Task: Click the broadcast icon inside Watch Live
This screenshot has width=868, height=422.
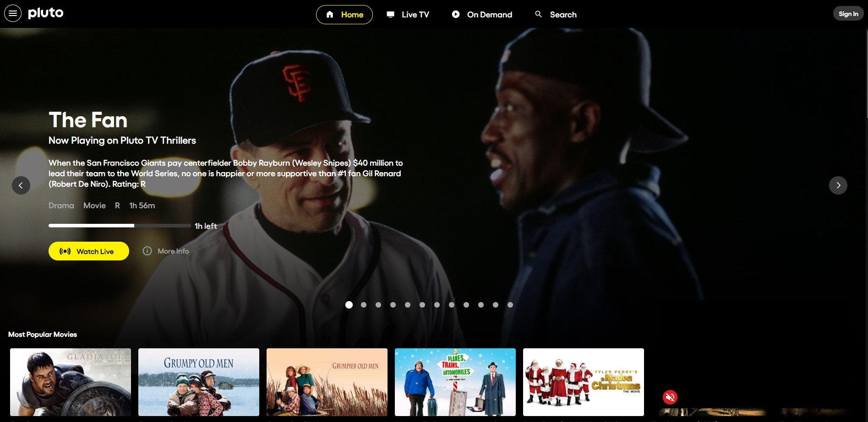Action: click(x=66, y=251)
